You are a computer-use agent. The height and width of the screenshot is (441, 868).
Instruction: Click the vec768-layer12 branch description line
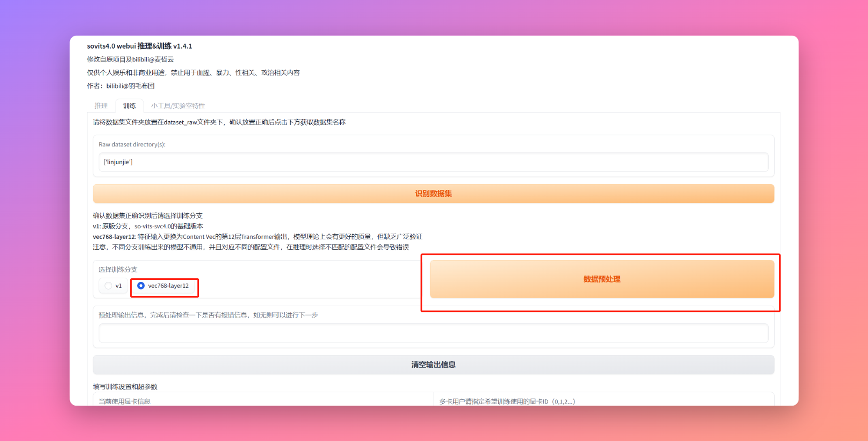(257, 237)
